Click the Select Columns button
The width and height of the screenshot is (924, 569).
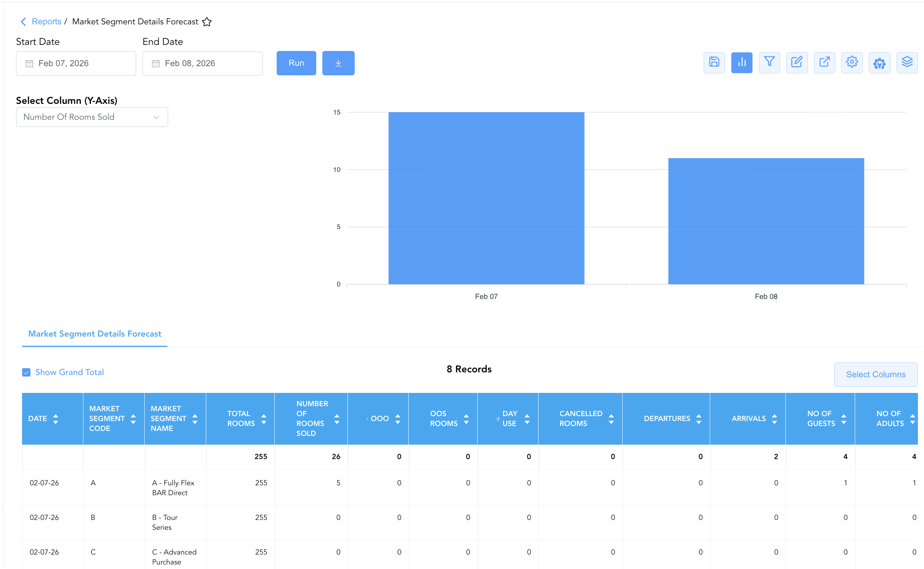tap(876, 375)
